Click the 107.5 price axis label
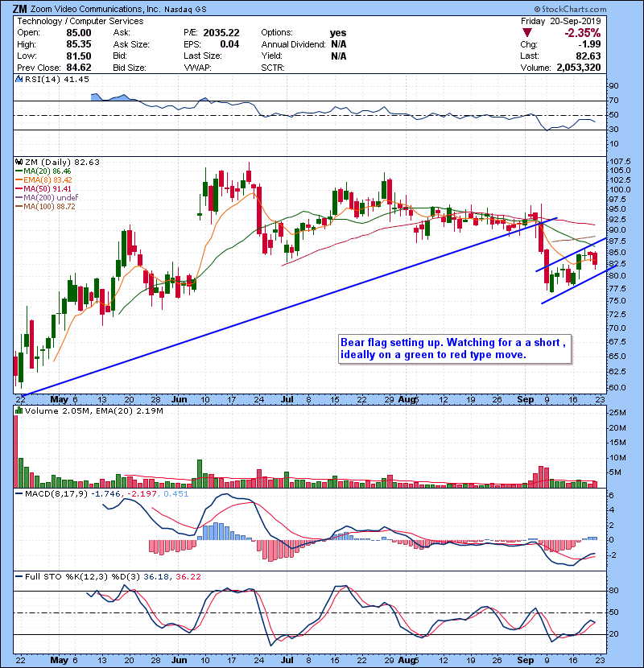 [619, 162]
